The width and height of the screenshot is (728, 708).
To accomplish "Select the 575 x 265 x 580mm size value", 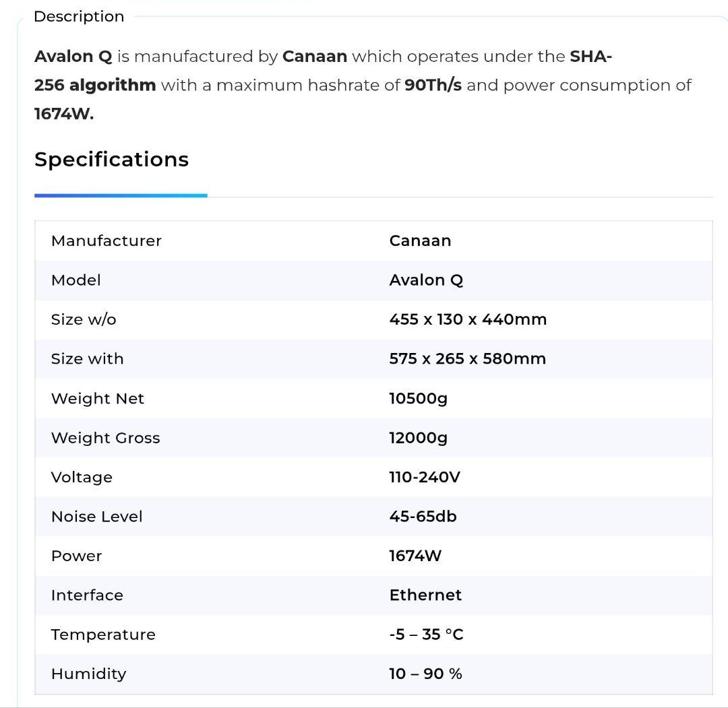I will 467,359.
